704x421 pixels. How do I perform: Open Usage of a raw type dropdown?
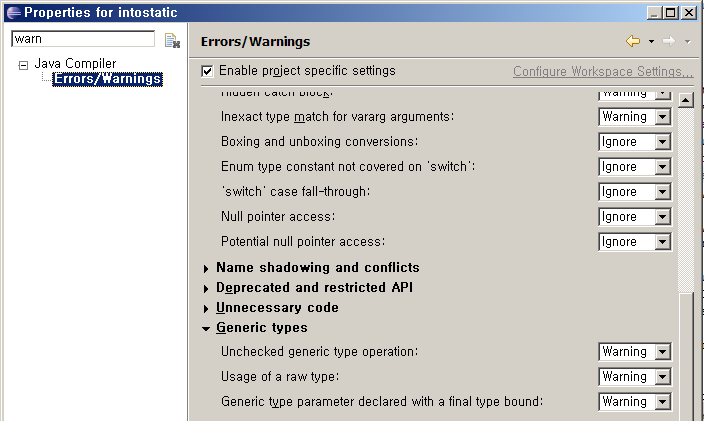635,377
